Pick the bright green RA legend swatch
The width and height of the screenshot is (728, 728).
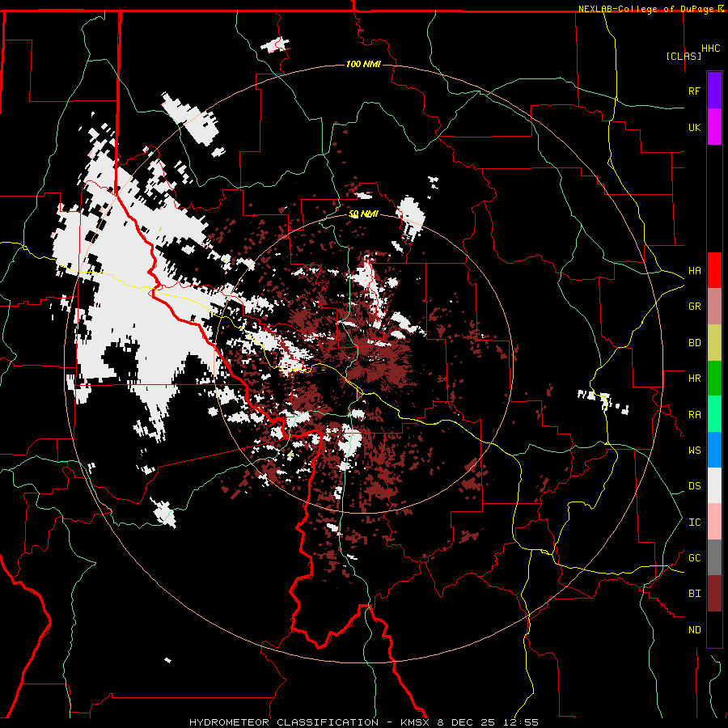(714, 414)
